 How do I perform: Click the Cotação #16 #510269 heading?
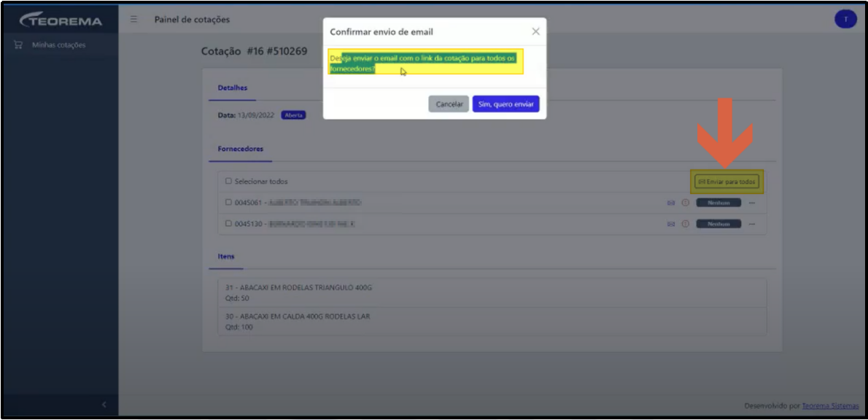(254, 52)
